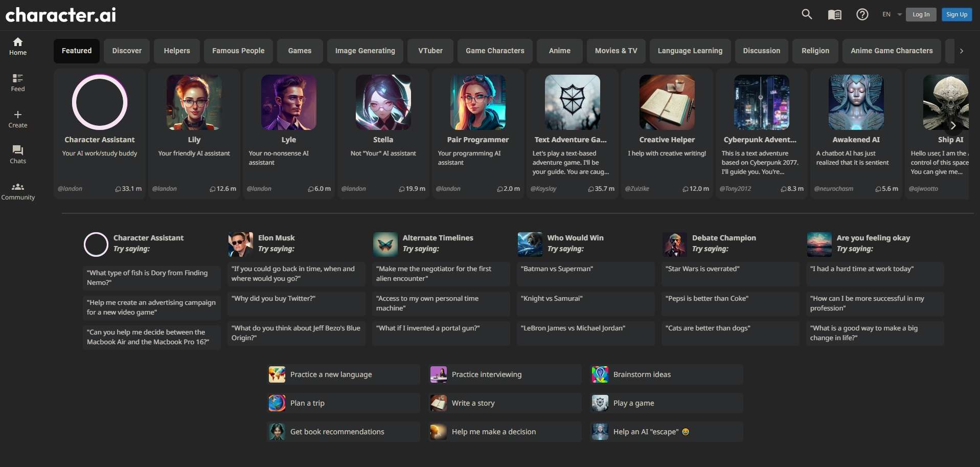The height and width of the screenshot is (467, 980).
Task: Open Feed from the sidebar
Action: tap(18, 83)
